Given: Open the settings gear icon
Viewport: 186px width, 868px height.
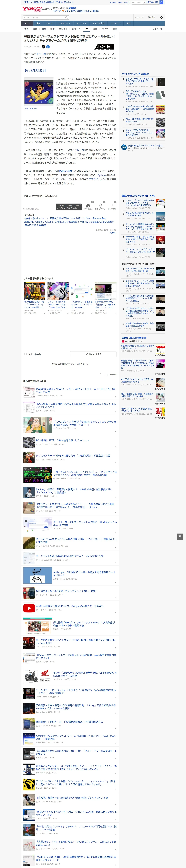Looking at the screenshot, I should tap(161, 18).
